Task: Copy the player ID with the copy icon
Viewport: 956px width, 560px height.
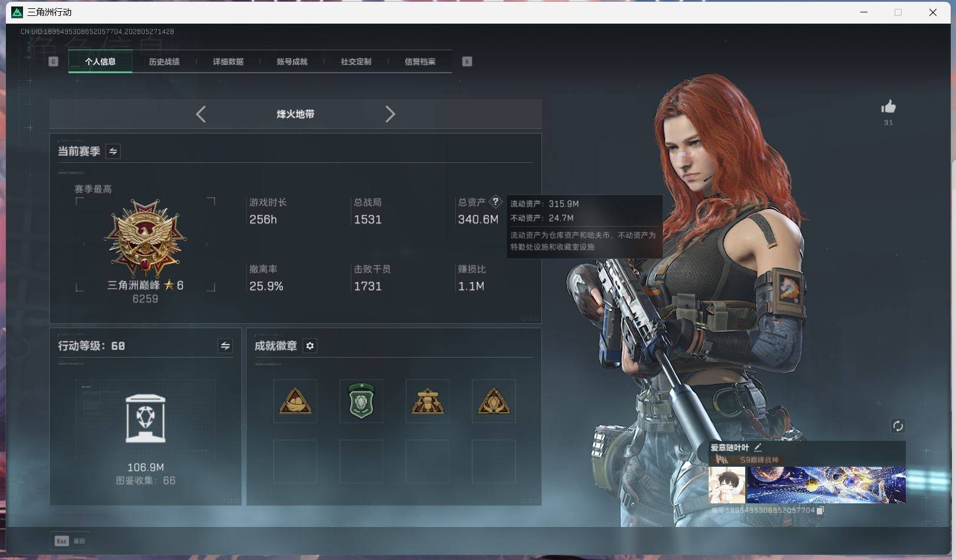Action: coord(820,510)
